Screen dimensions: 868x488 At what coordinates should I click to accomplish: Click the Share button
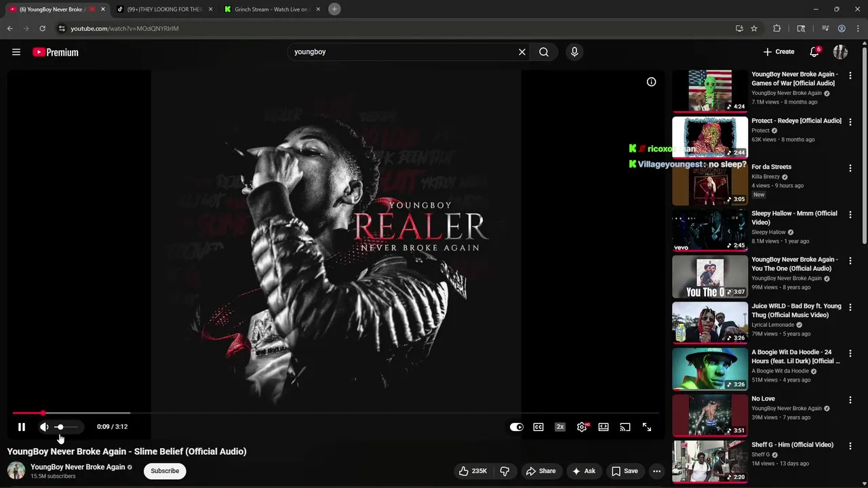click(540, 471)
